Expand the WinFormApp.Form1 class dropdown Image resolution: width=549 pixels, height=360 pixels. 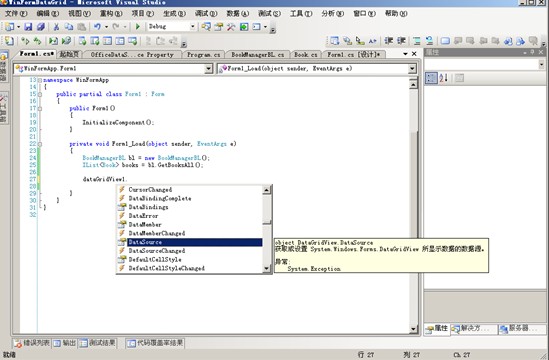[x=208, y=69]
